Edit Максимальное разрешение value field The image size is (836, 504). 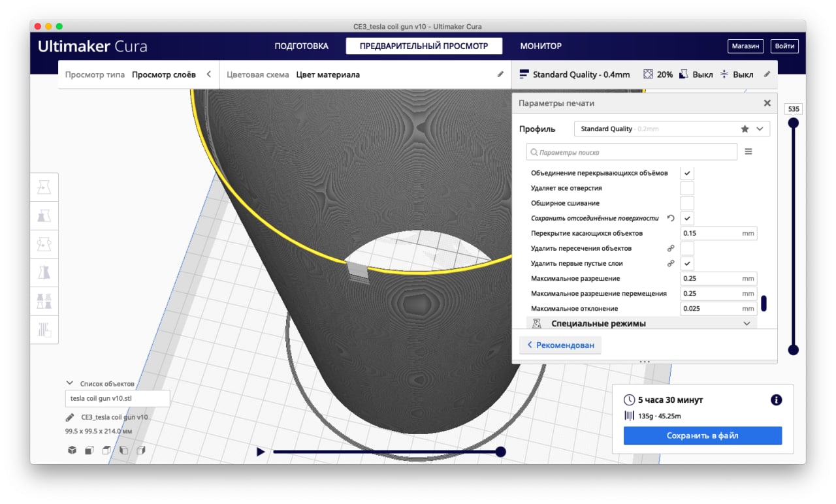(x=718, y=278)
